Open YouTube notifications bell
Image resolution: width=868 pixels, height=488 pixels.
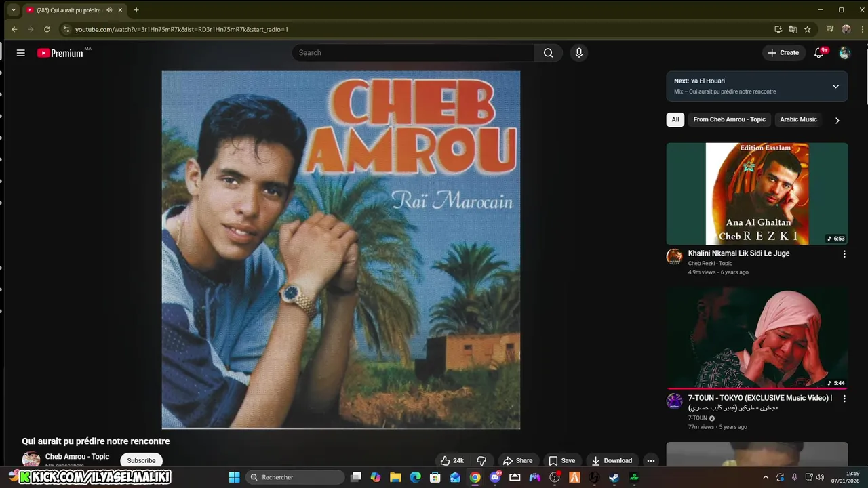coord(819,53)
